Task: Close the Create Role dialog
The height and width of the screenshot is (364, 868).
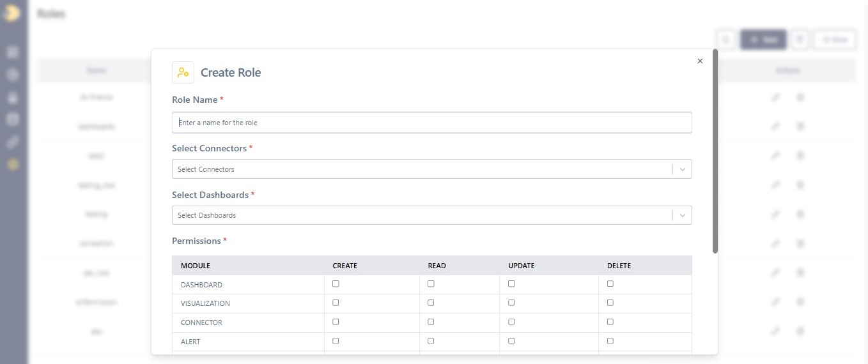Action: (x=700, y=61)
